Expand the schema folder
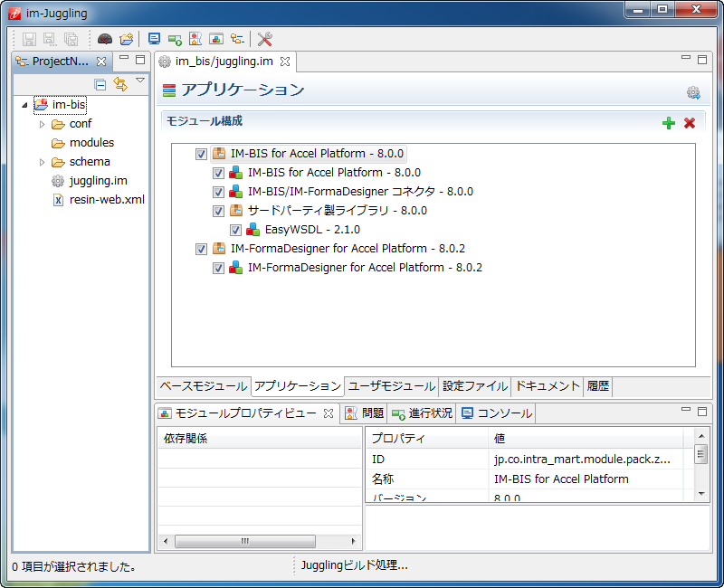The image size is (724, 588). [42, 162]
